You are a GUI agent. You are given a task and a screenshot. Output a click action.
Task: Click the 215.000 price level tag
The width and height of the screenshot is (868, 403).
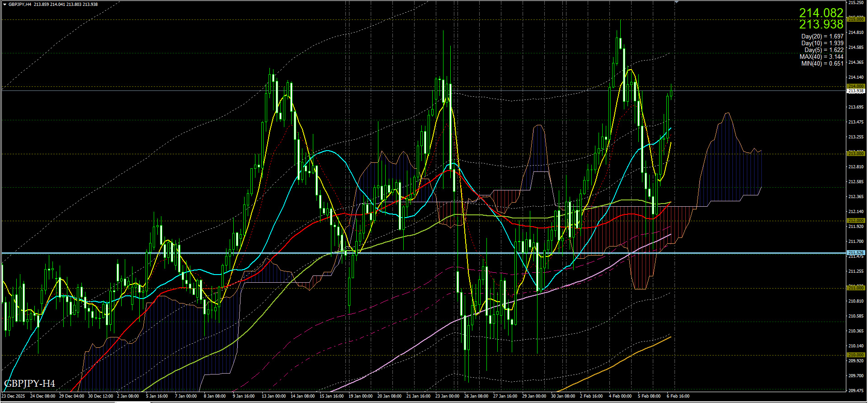click(x=856, y=19)
